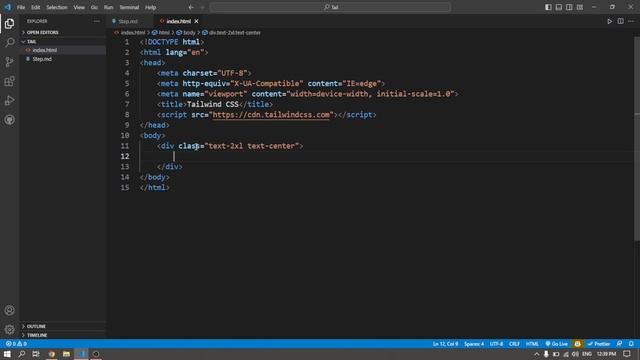The image size is (640, 360).
Task: Click the feedback icon in status bar
Action: click(x=620, y=344)
